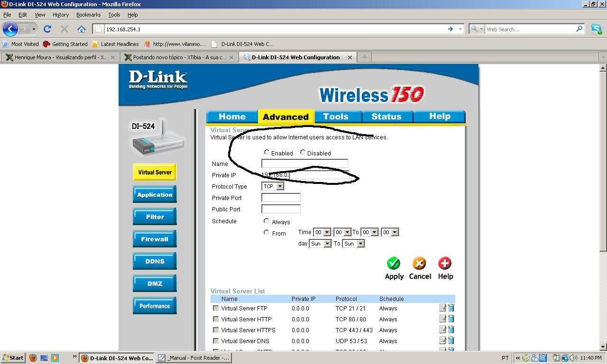Open the Tools tab
The height and width of the screenshot is (364, 607).
coord(336,117)
